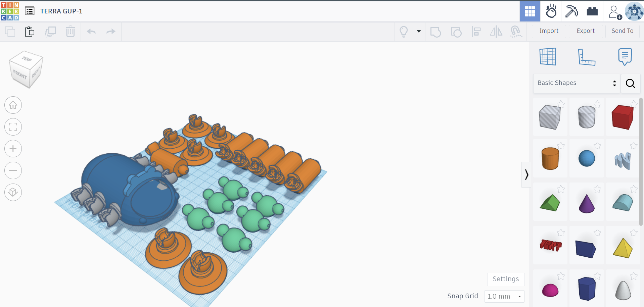644x307 pixels.
Task: Open the Basic Shapes library dropdown
Action: (x=577, y=83)
